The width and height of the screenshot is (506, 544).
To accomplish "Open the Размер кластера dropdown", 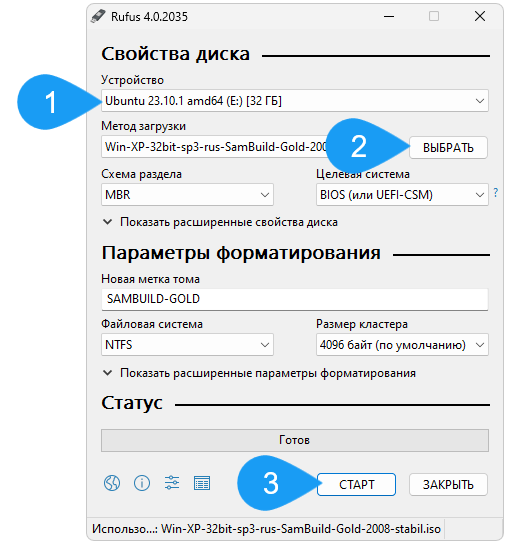I will (402, 345).
